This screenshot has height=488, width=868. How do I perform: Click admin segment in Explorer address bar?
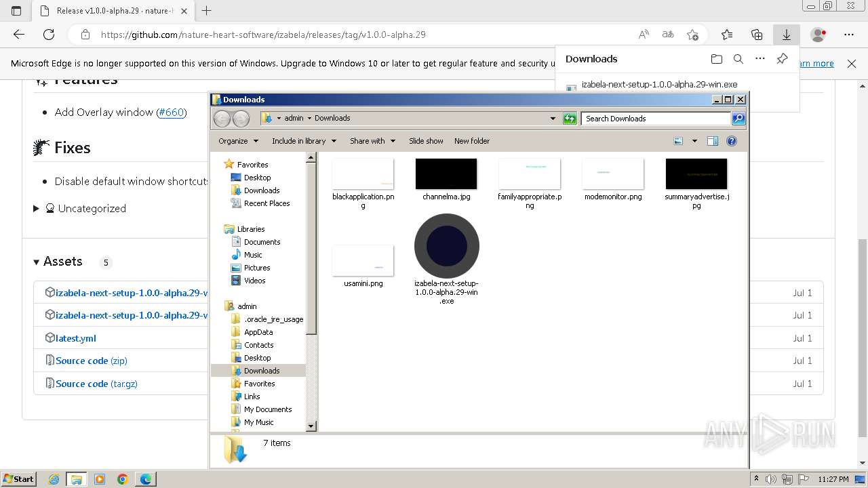pyautogui.click(x=294, y=118)
